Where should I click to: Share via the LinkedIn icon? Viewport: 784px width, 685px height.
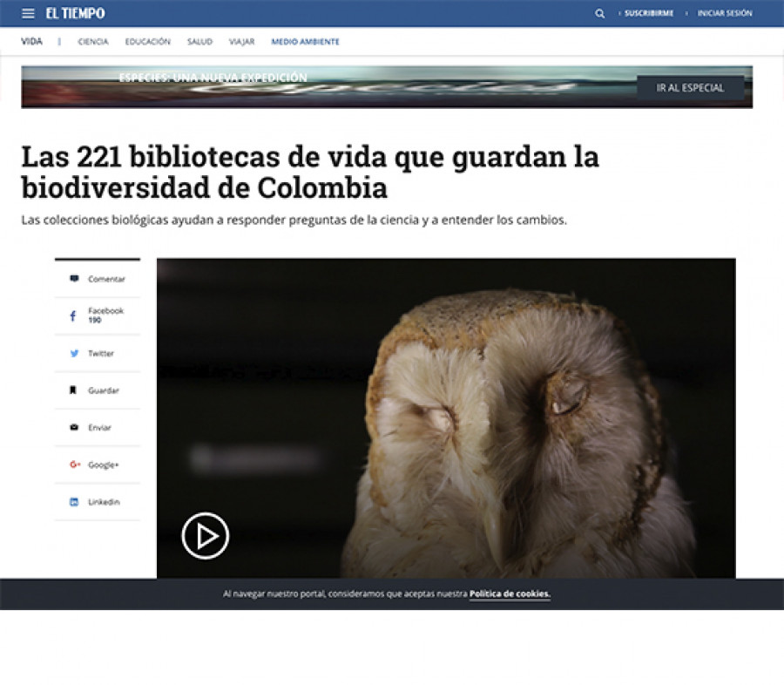point(74,502)
